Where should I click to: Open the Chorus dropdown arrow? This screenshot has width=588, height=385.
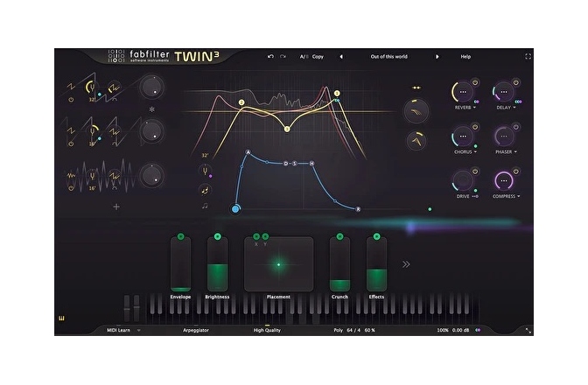(475, 152)
